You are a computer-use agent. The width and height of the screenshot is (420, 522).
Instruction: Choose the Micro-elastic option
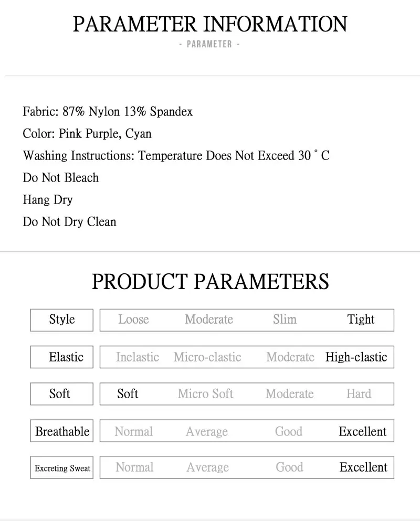pyautogui.click(x=207, y=357)
